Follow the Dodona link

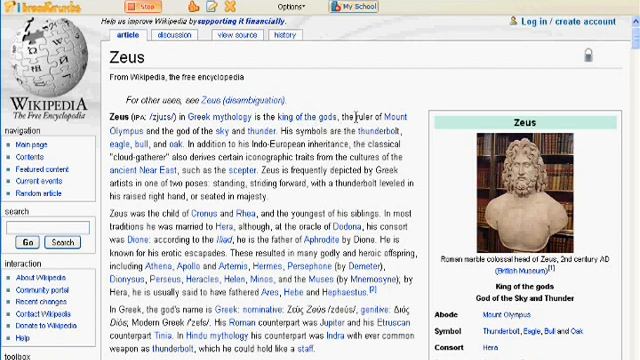(347, 227)
